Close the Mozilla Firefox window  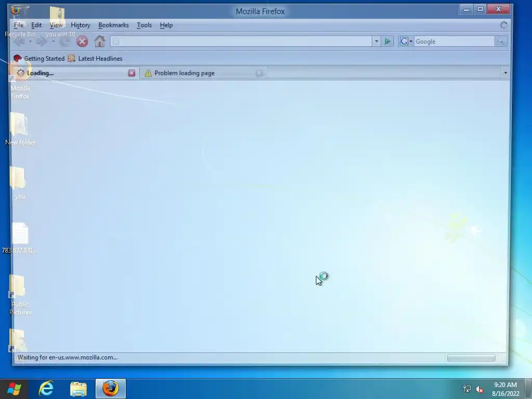tap(498, 9)
